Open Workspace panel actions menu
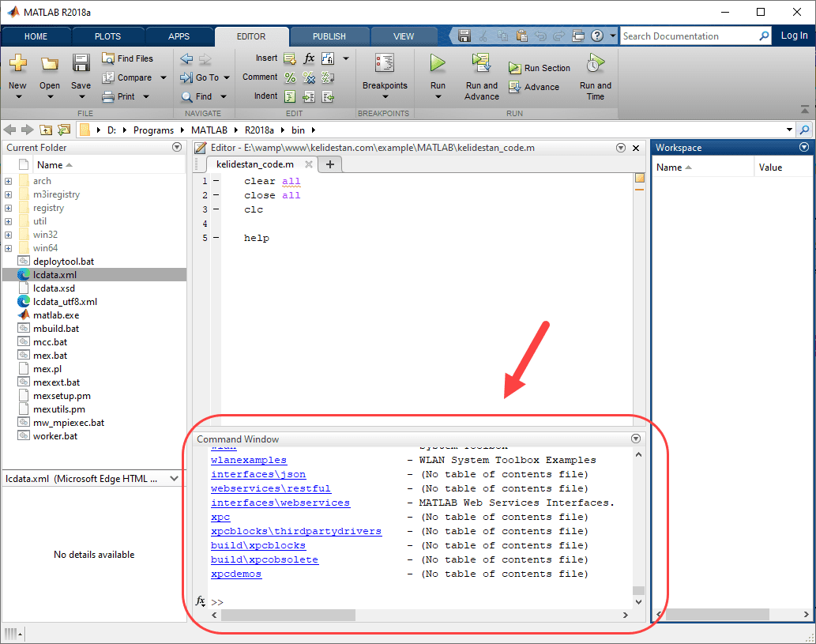This screenshot has height=644, width=816. click(804, 147)
